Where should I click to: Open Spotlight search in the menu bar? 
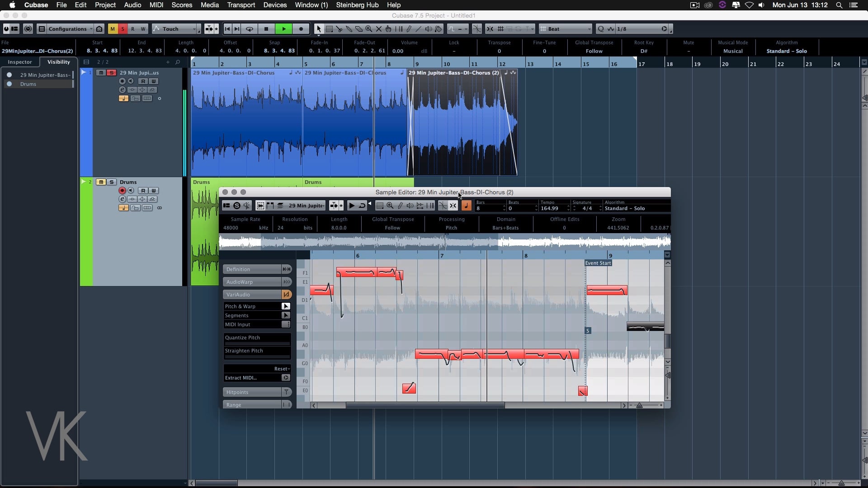pyautogui.click(x=839, y=5)
